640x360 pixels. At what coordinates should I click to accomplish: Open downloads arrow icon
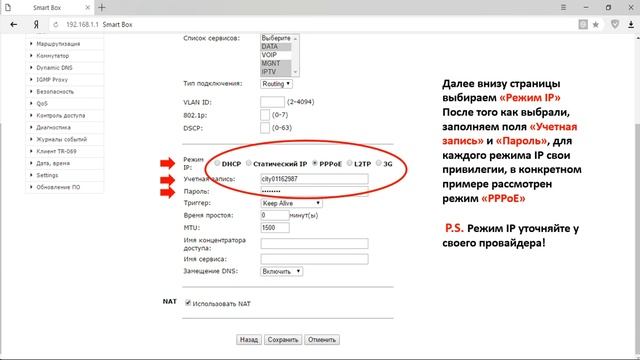pos(631,24)
